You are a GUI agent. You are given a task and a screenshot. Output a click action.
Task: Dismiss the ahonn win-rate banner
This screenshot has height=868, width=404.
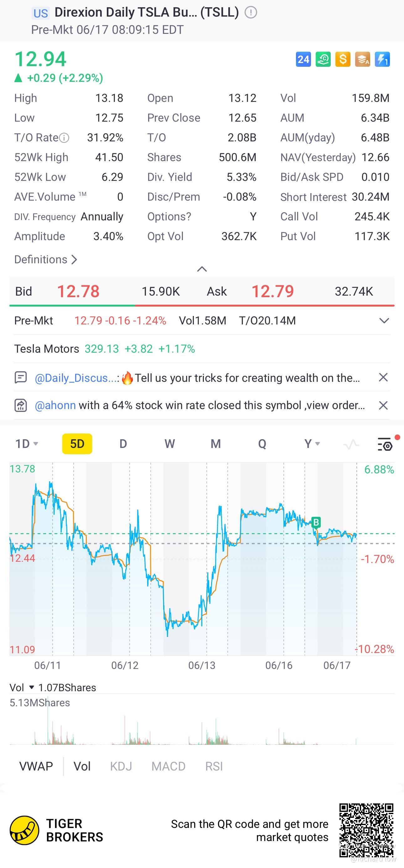coord(383,405)
